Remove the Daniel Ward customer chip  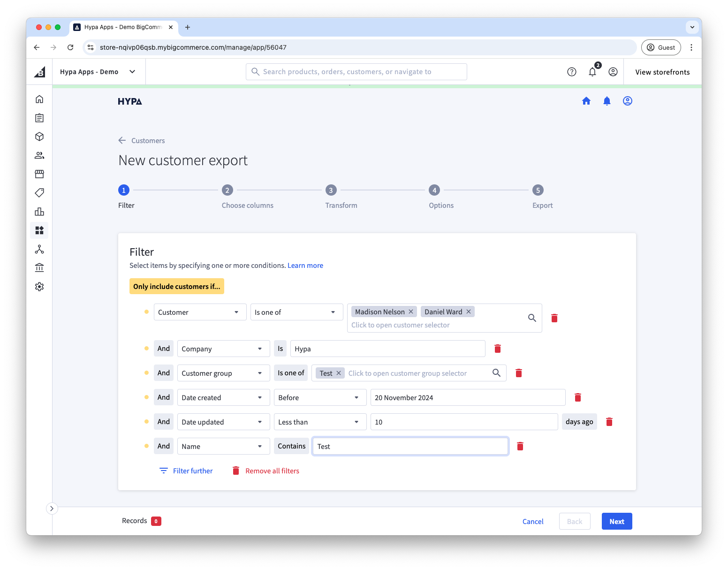tap(468, 311)
